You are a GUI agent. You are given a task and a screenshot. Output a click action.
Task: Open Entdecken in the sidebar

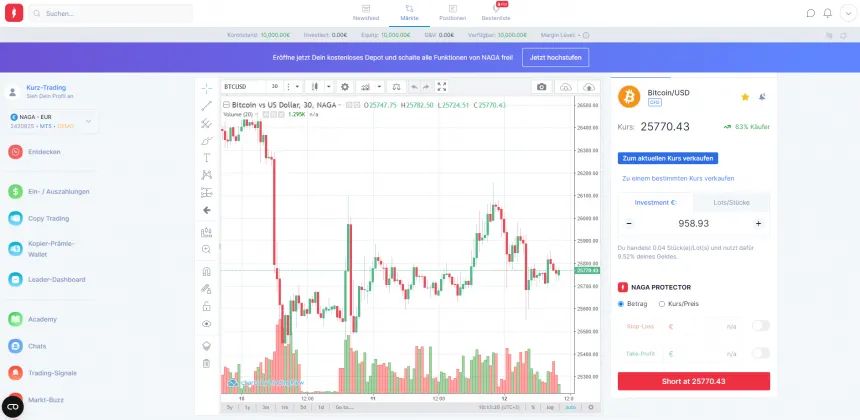[44, 152]
